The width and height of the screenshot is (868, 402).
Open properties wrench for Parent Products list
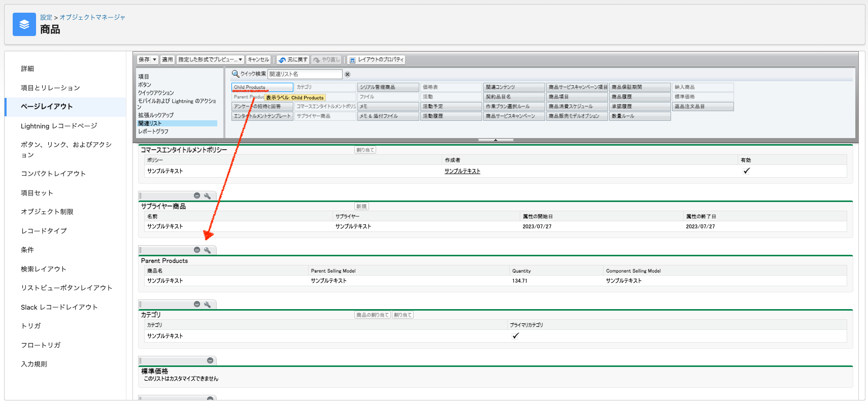(207, 250)
